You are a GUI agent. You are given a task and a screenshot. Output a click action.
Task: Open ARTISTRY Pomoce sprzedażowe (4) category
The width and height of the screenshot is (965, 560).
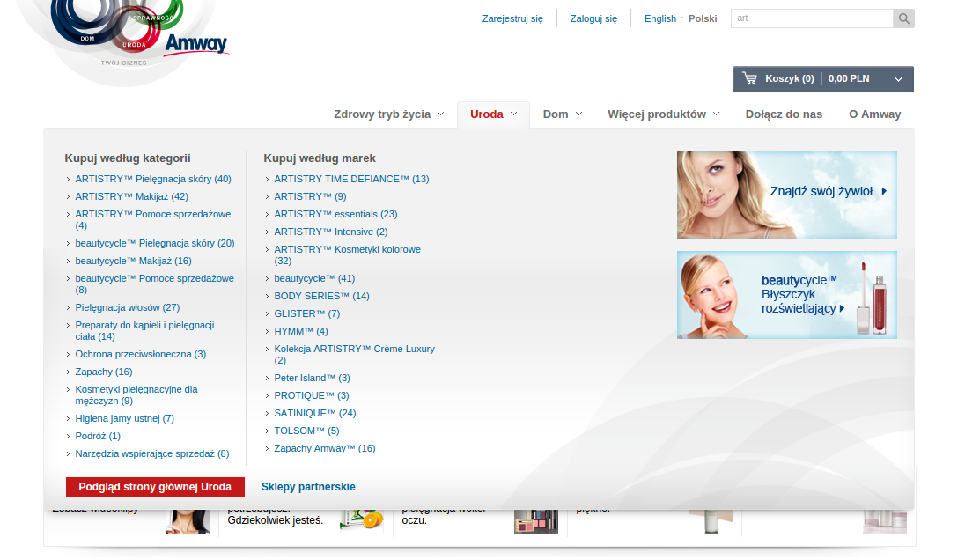coord(152,220)
